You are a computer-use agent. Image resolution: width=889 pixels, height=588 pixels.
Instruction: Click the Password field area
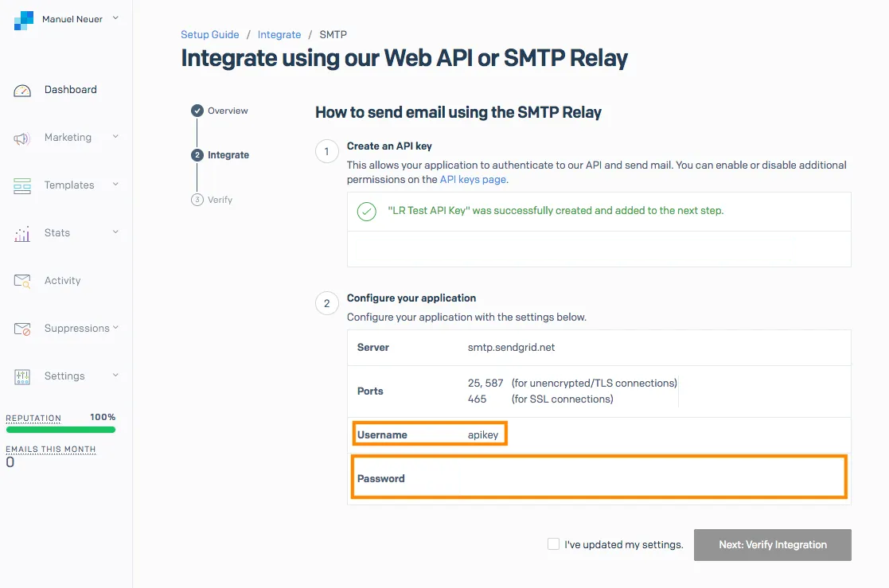pyautogui.click(x=599, y=477)
